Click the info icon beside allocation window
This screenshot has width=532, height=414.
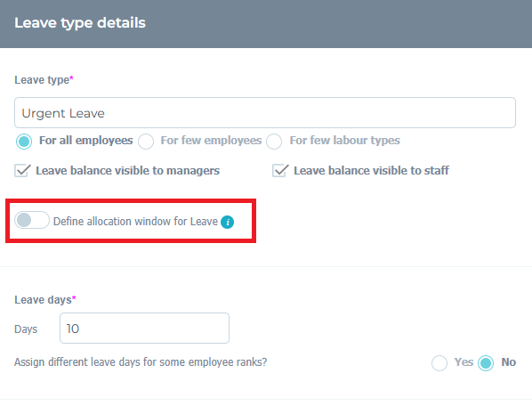pyautogui.click(x=227, y=222)
